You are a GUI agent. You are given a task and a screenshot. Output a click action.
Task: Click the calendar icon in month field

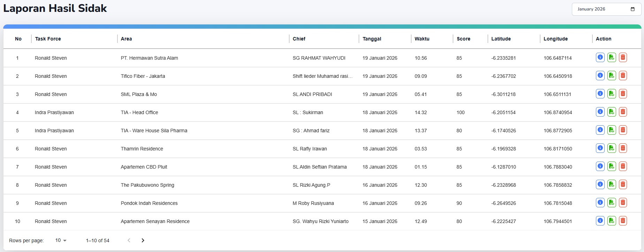click(x=632, y=9)
